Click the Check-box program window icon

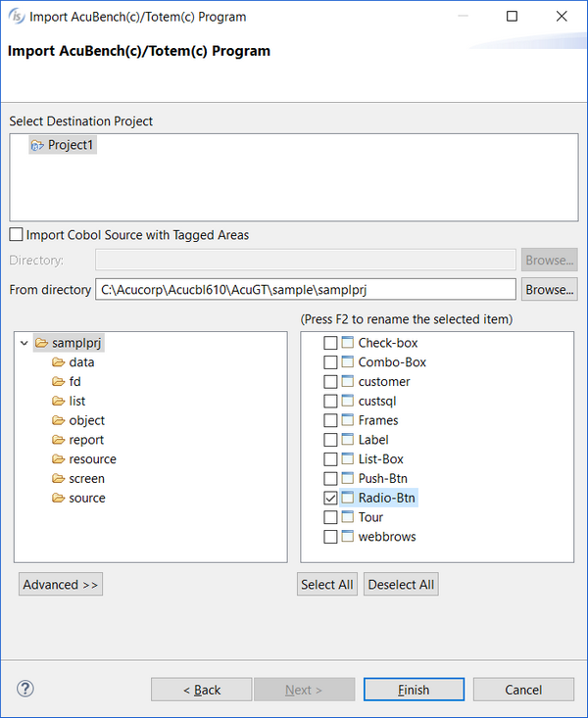348,343
